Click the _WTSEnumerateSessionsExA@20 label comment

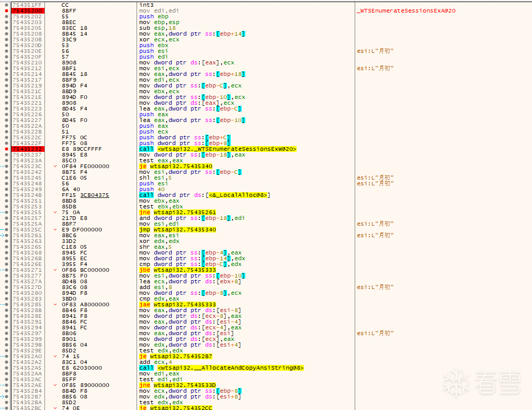pyautogui.click(x=406, y=11)
